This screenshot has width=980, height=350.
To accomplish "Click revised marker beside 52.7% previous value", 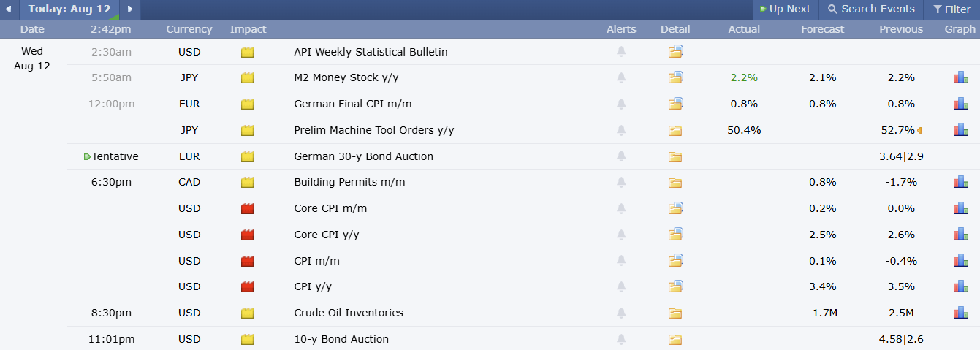I will 919,130.
